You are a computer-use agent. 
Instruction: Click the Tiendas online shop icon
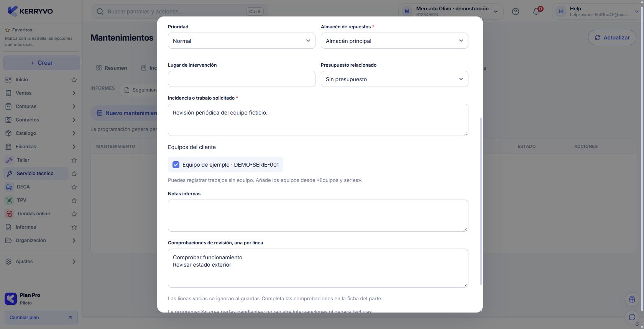pyautogui.click(x=9, y=214)
